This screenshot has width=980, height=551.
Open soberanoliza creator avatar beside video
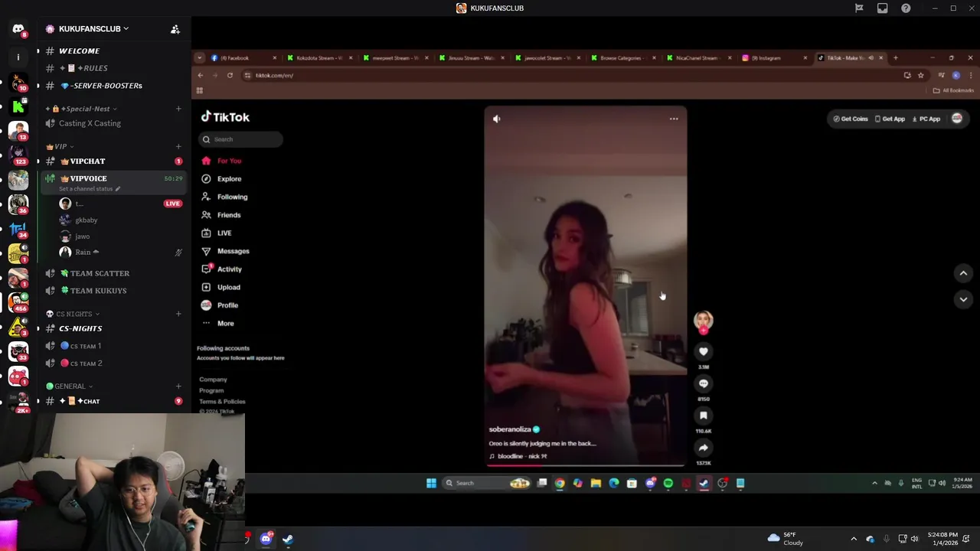703,320
